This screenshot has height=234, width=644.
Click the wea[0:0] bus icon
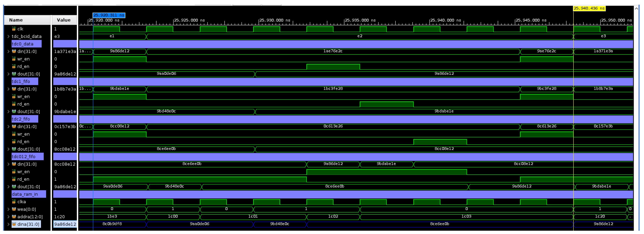point(14,209)
